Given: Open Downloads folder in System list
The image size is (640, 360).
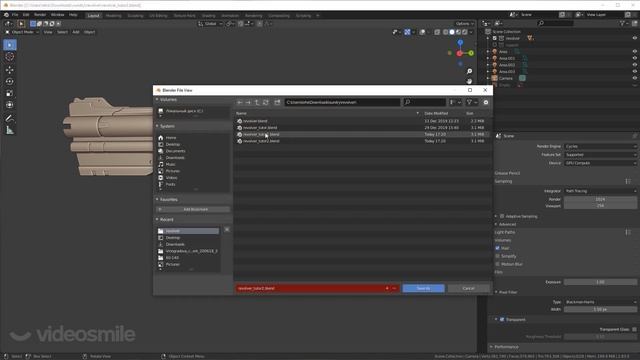Looking at the screenshot, I should [175, 158].
